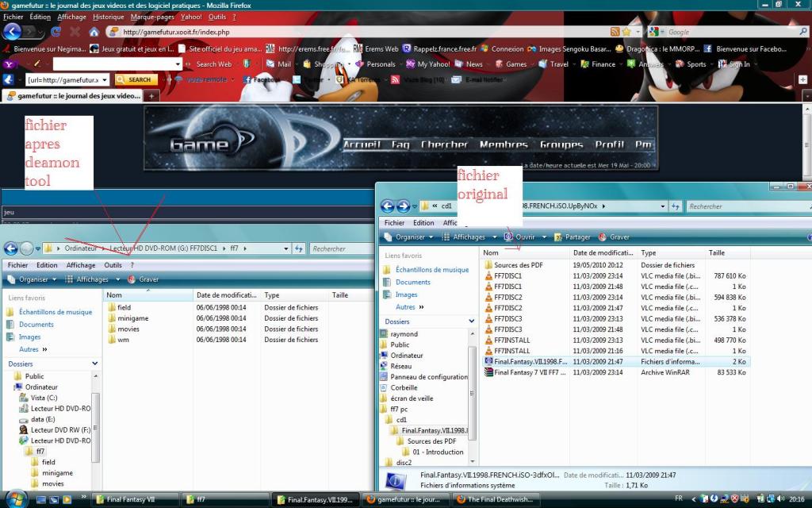The width and height of the screenshot is (812, 508).
Task: Collapse the Dossiers pane in the cd1 explorer window
Action: [471, 321]
